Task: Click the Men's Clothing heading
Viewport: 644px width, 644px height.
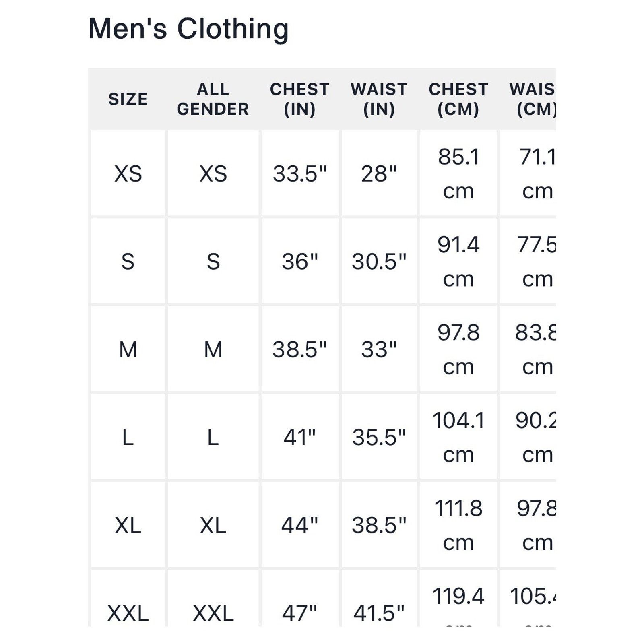Action: point(188,29)
